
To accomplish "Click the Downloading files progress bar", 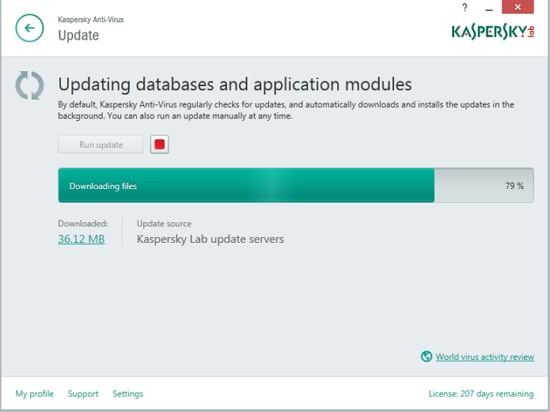I will [296, 185].
